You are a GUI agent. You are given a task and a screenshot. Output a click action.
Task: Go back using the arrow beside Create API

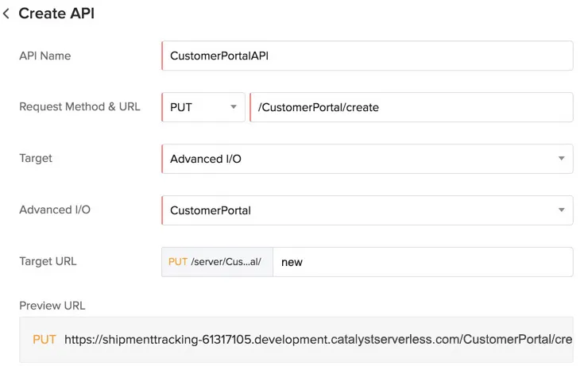pyautogui.click(x=6, y=13)
